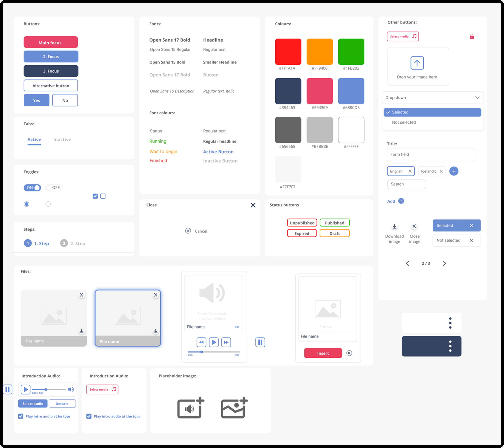
Task: Click the add image placeholder icon
Action: (x=234, y=408)
